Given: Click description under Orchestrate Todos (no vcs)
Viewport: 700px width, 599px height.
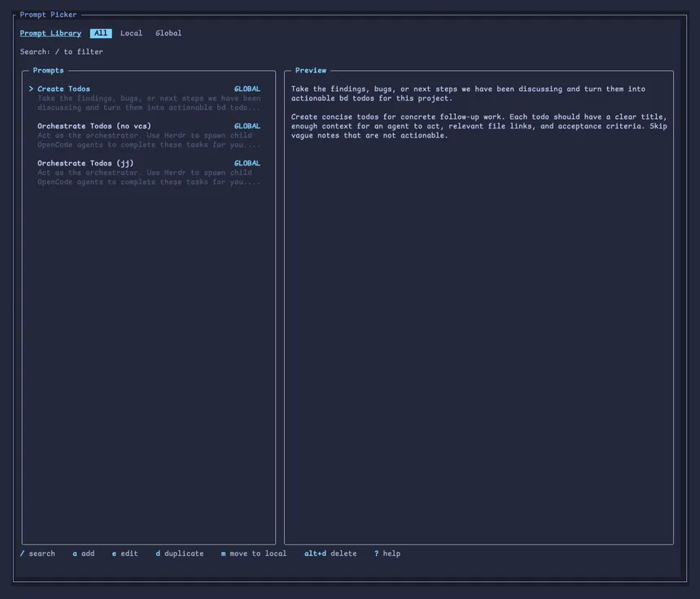Looking at the screenshot, I should click(149, 140).
